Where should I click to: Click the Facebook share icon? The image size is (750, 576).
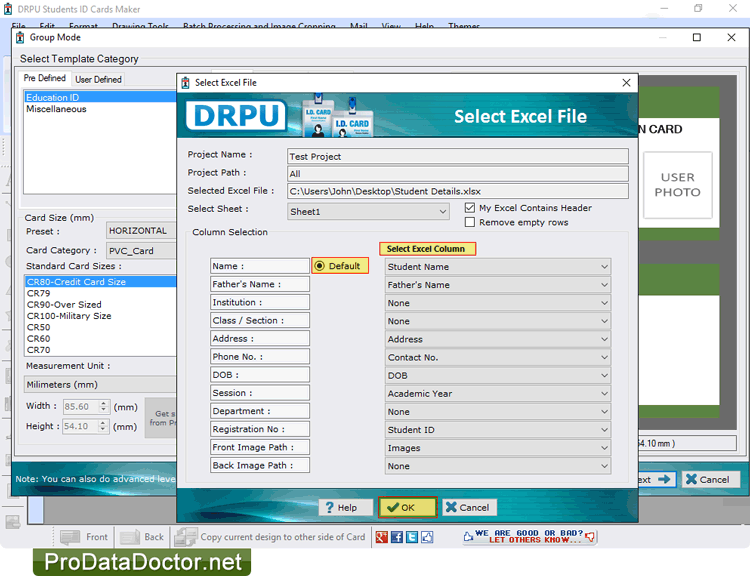pyautogui.click(x=397, y=537)
